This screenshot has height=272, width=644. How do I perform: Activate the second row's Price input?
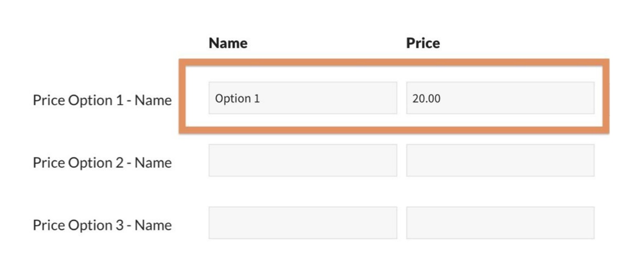pyautogui.click(x=500, y=161)
